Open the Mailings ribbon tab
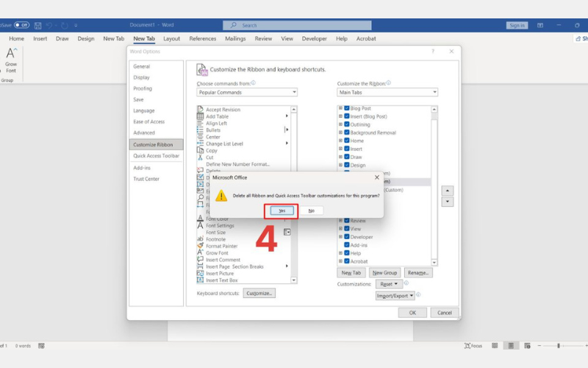The width and height of the screenshot is (588, 368). (235, 39)
